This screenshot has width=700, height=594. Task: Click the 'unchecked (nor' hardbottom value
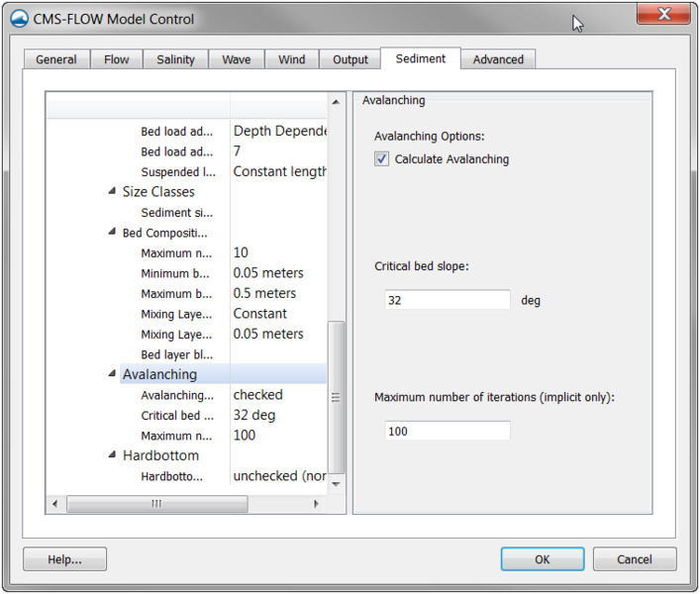click(279, 476)
